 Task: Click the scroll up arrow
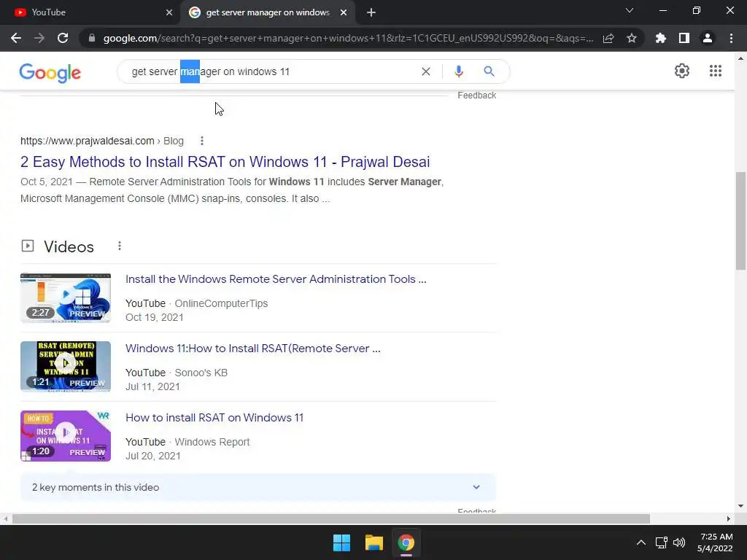tap(740, 58)
